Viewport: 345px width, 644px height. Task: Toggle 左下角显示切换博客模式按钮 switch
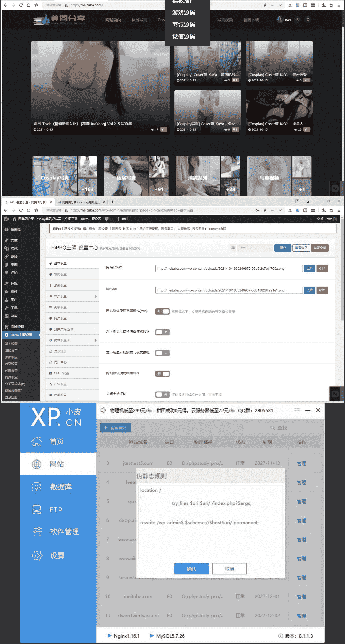[x=162, y=332]
